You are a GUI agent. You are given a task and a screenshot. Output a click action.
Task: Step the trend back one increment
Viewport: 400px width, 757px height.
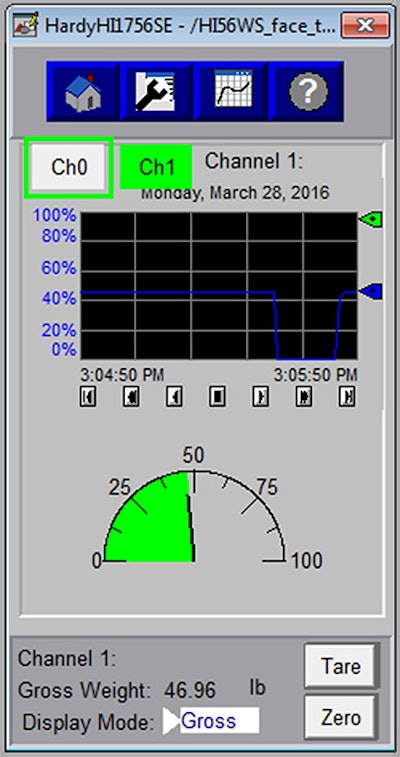point(174,397)
